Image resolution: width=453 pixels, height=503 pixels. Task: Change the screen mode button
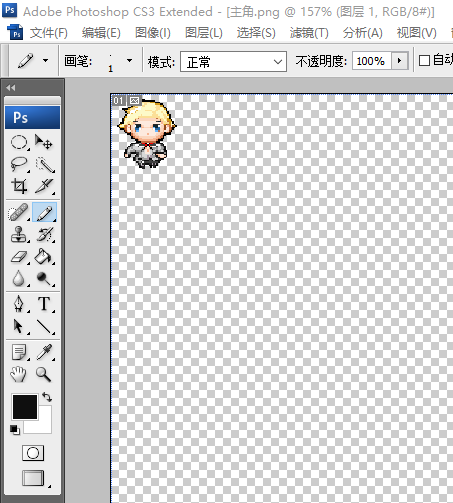[33, 478]
